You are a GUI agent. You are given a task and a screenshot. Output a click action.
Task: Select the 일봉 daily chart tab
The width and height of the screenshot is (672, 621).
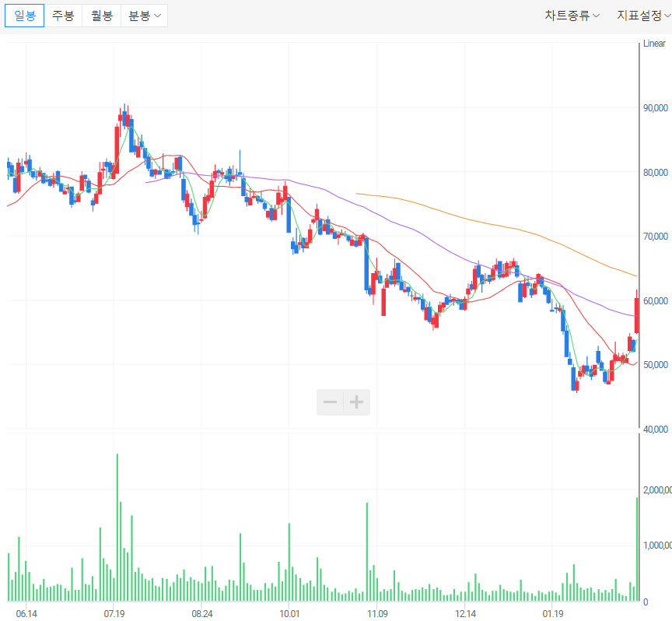point(24,16)
